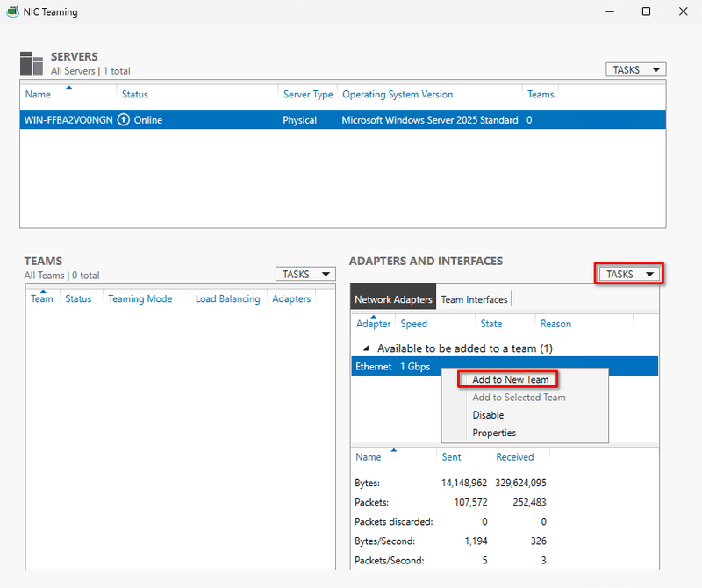Collapse the 'Available to be added' adapter group
The height and width of the screenshot is (588, 702).
(x=364, y=348)
